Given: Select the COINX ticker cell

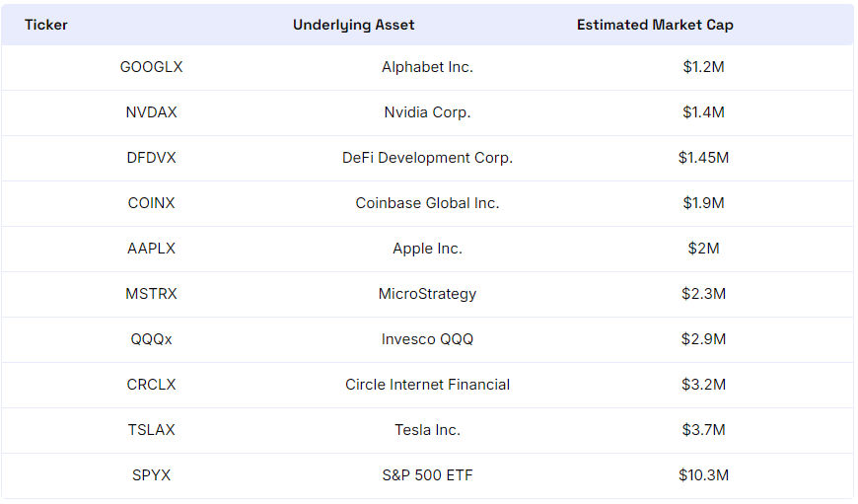Looking at the screenshot, I should [x=151, y=203].
